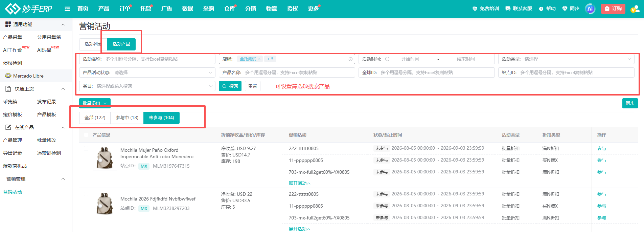The width and height of the screenshot is (644, 232).
Task: Collapse activities under the first product
Action: [x=299, y=183]
